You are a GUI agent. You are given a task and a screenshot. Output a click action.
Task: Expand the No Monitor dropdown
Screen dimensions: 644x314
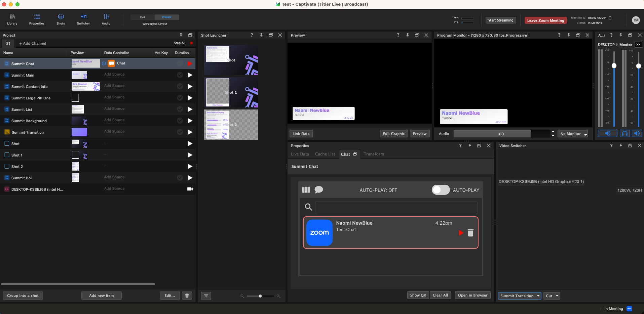click(x=573, y=134)
